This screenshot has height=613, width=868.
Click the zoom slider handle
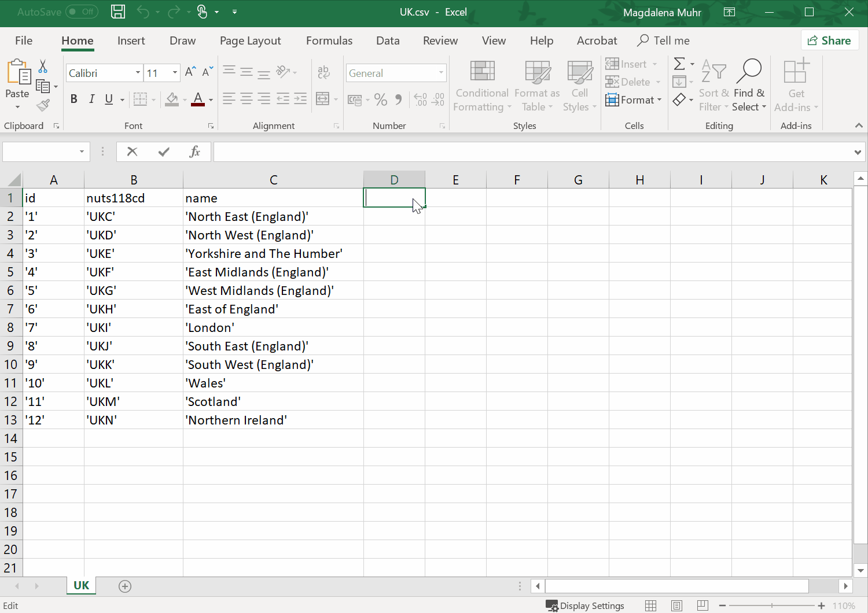click(x=772, y=605)
